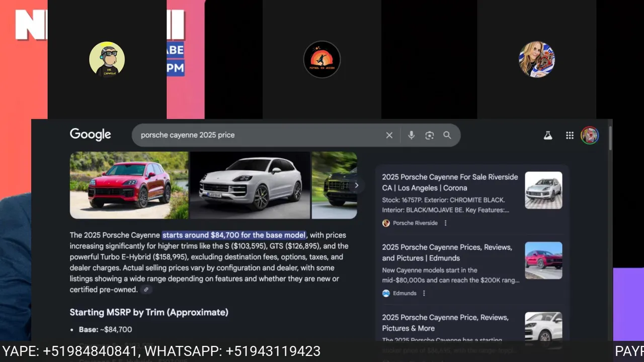This screenshot has width=644, height=362.
Task: Open Porsche Riverside result options menu
Action: pyautogui.click(x=445, y=223)
